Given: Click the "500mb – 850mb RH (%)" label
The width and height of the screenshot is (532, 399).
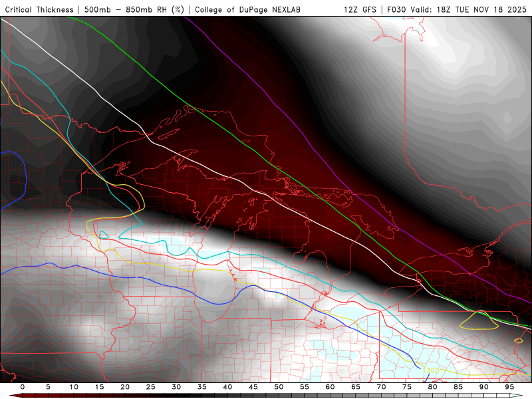Looking at the screenshot, I should (134, 9).
